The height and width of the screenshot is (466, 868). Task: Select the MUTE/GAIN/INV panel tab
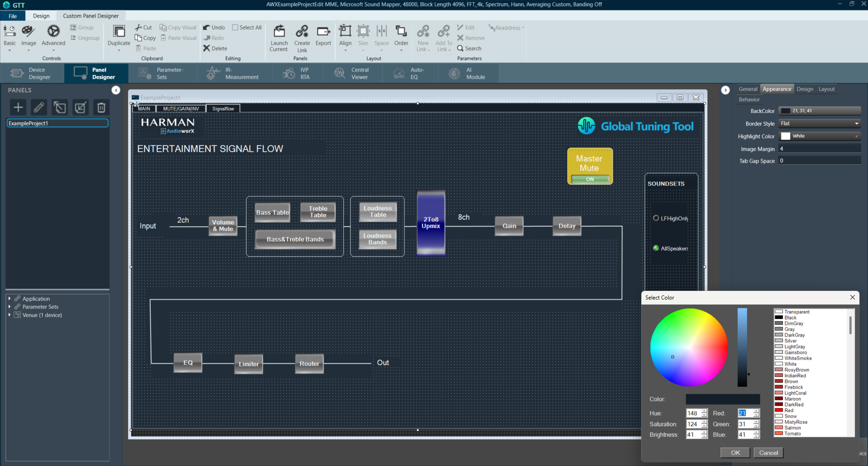point(181,109)
